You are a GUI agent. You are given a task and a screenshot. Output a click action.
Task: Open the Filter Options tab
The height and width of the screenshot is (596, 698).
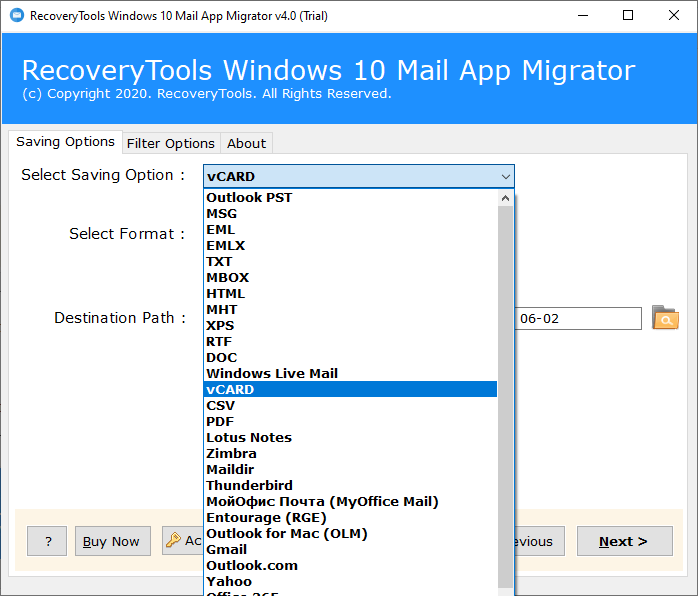[x=171, y=143]
